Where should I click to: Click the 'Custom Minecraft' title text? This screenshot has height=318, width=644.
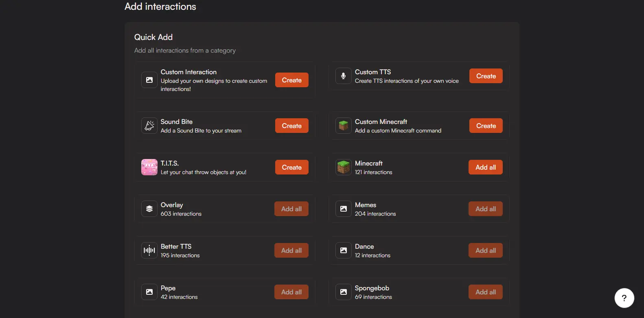tap(381, 122)
